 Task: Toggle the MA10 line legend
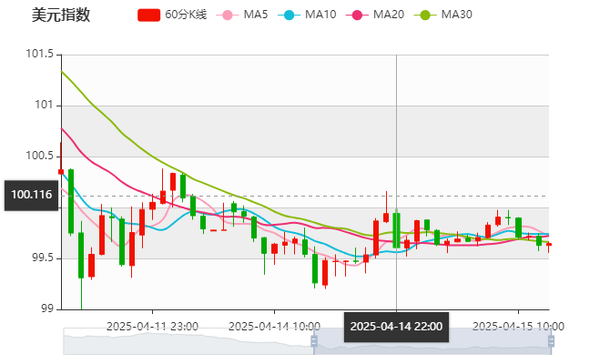[307, 15]
